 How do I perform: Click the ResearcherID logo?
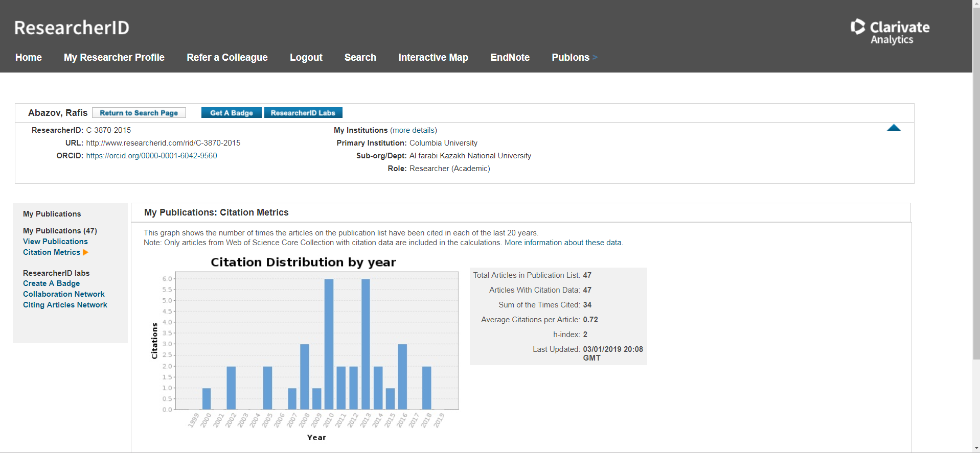pos(72,28)
